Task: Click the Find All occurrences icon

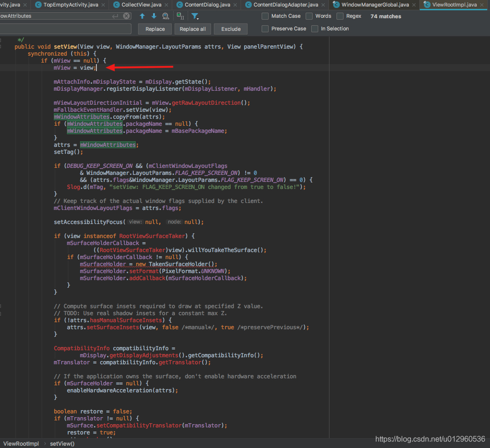Action: click(166, 16)
